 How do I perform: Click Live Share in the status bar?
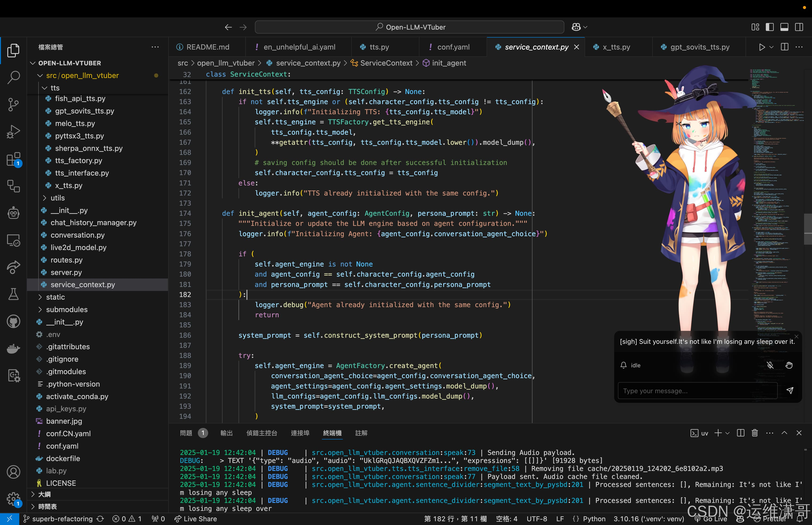[x=196, y=518]
